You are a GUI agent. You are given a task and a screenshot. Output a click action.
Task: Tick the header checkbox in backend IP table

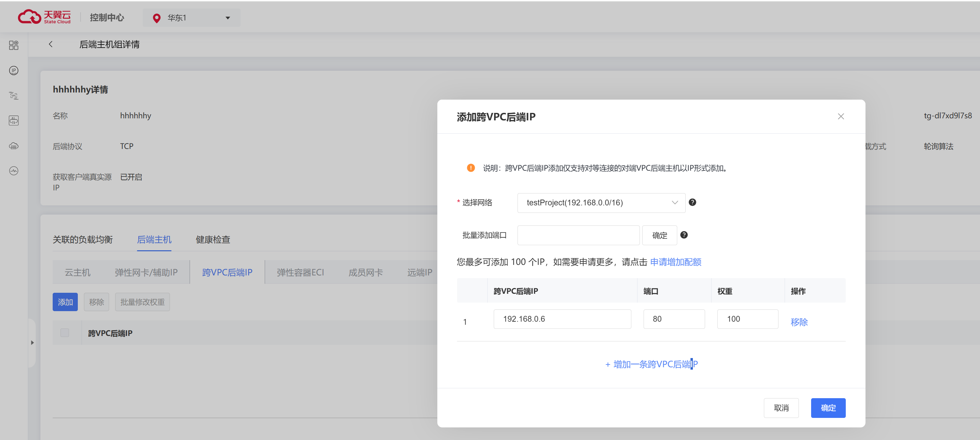pyautogui.click(x=65, y=333)
